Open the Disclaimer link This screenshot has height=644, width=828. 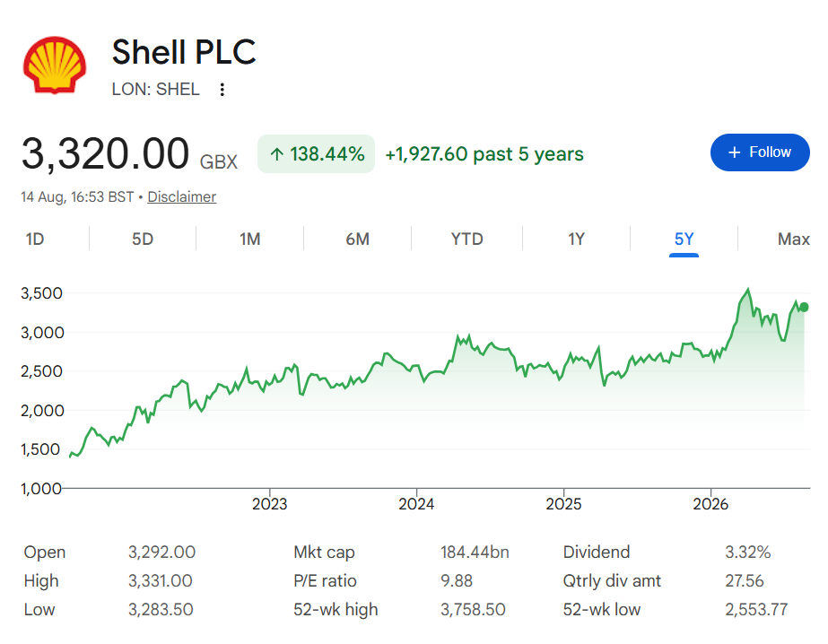pos(181,197)
